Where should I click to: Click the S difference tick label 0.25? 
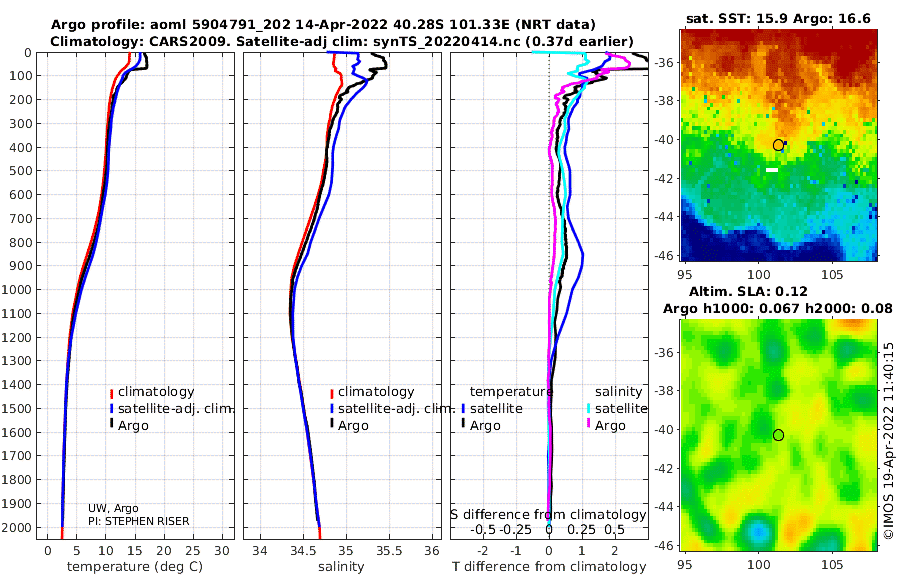(x=581, y=529)
